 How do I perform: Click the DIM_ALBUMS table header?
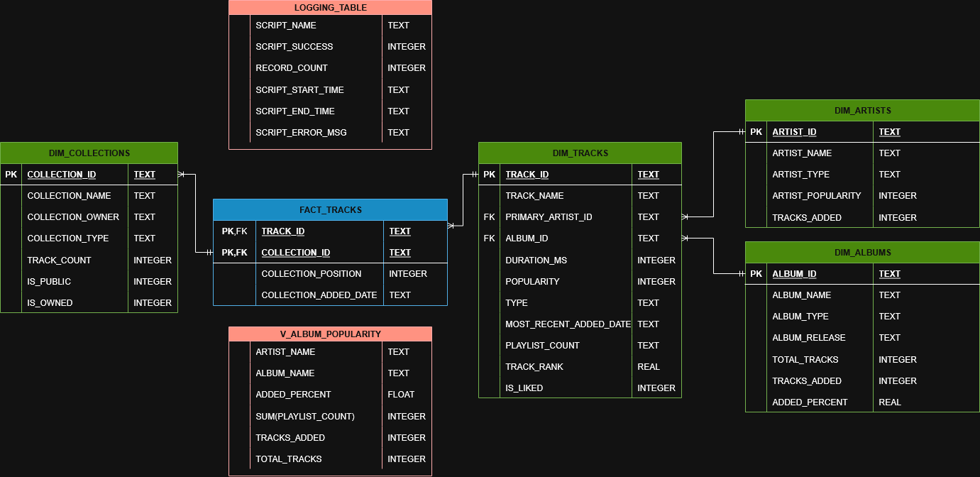862,252
